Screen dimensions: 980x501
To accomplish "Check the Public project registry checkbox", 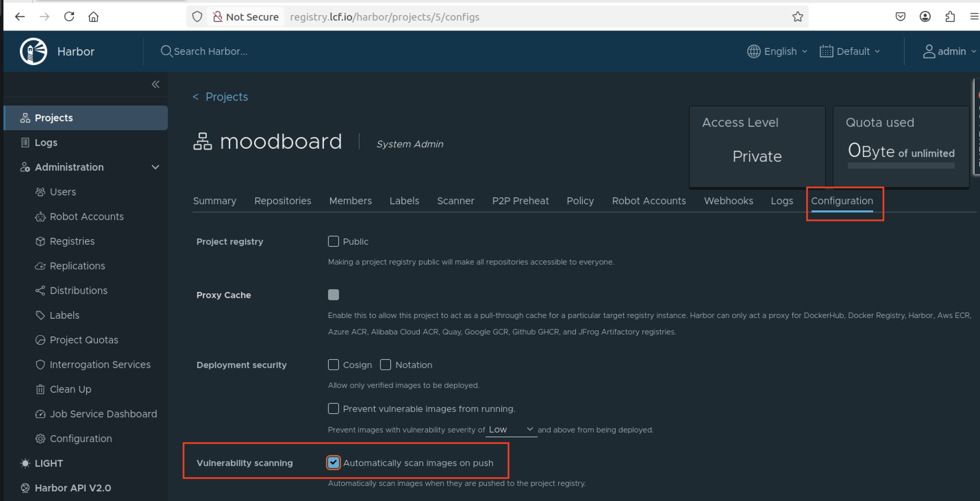I will tap(333, 241).
